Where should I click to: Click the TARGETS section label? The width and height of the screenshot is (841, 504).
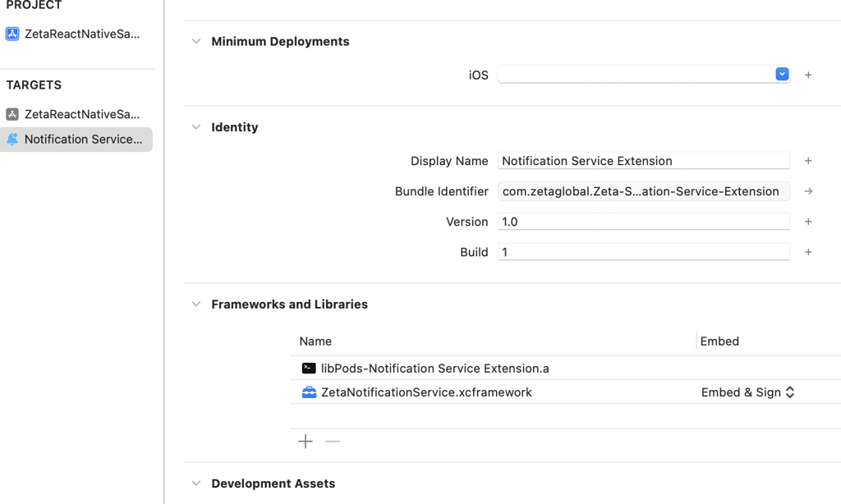(34, 85)
